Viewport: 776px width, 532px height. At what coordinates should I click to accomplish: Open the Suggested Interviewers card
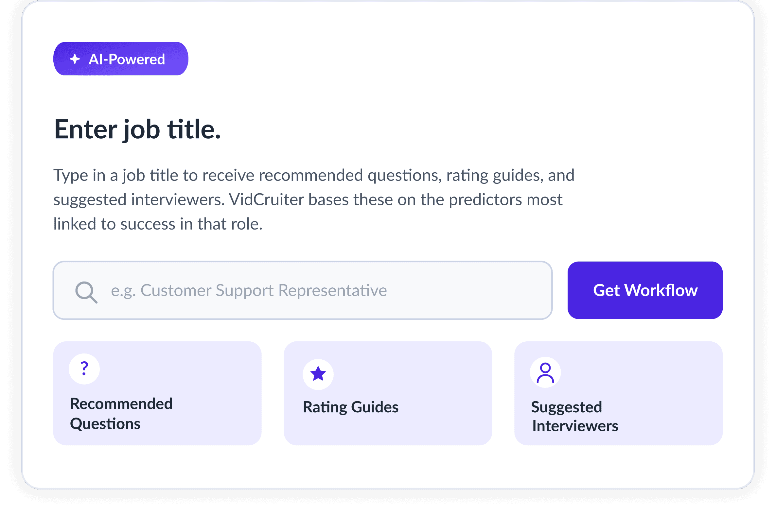click(x=618, y=393)
